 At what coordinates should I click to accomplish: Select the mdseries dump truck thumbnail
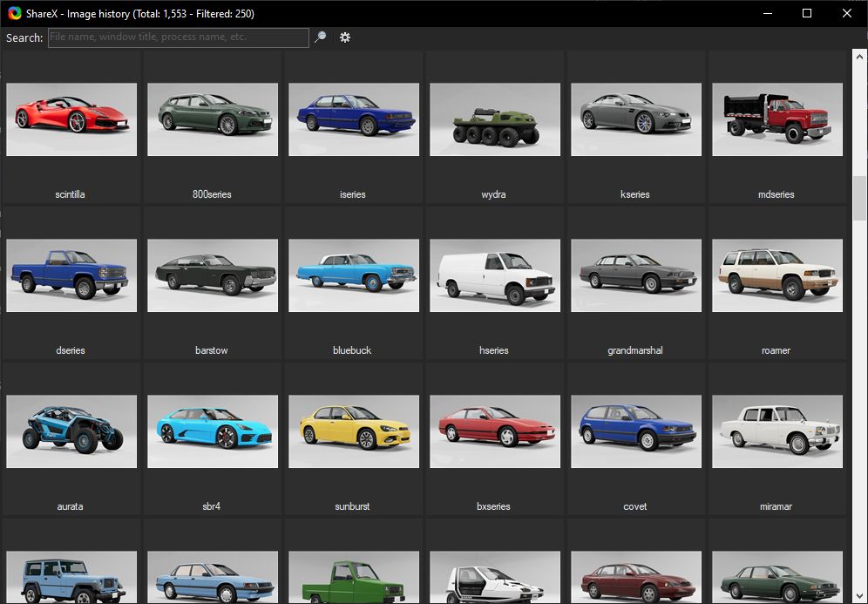(x=777, y=119)
